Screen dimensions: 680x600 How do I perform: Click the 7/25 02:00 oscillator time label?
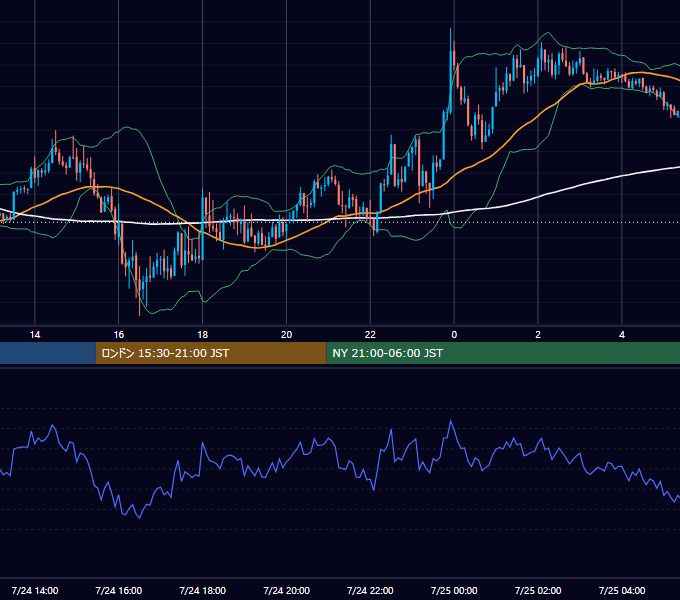pos(538,590)
